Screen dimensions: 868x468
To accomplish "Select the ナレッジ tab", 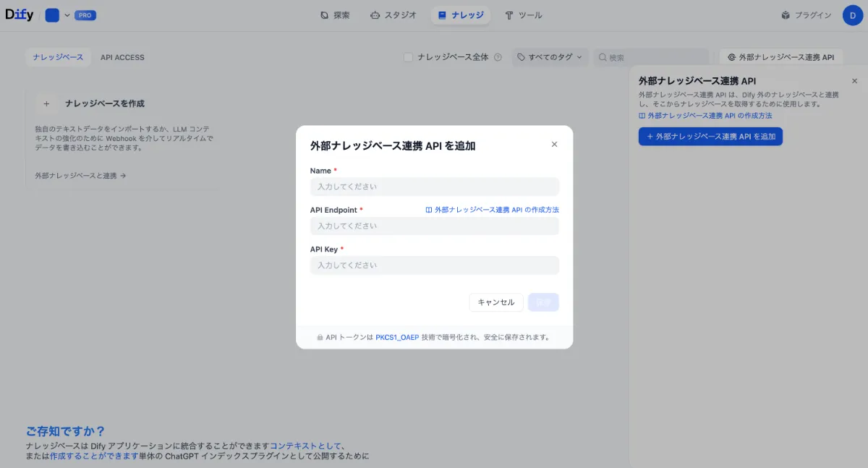I will click(x=460, y=15).
